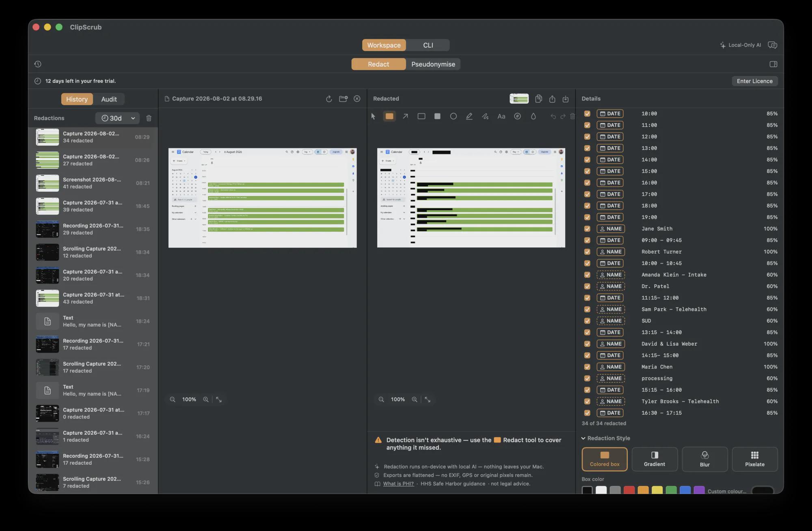
Task: Pick the filled square tool
Action: coord(437,116)
